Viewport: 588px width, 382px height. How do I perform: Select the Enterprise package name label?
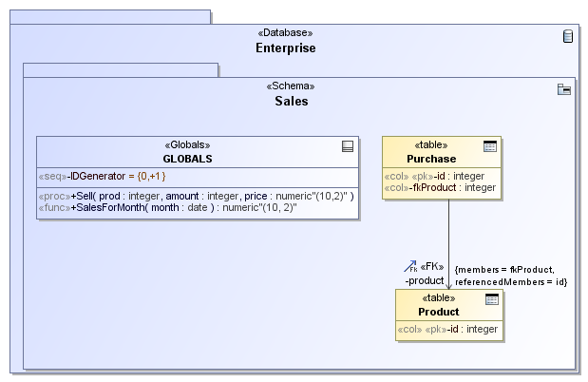pos(285,48)
